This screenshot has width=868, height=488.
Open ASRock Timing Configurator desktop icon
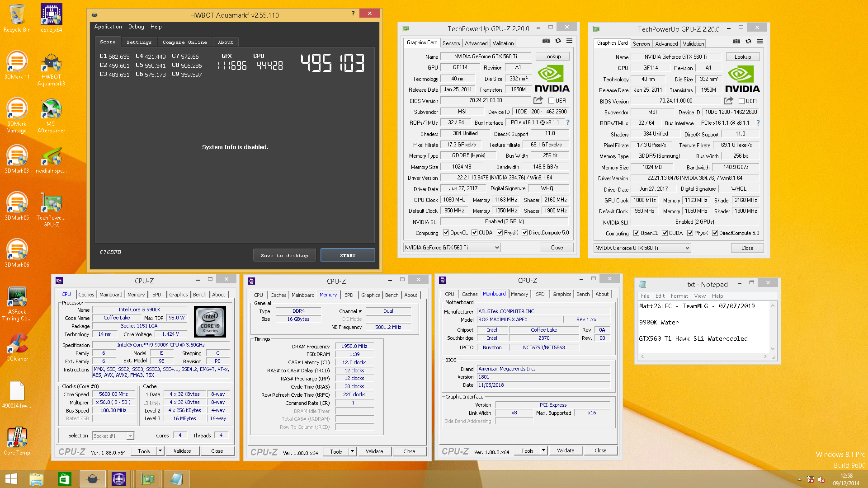click(x=17, y=303)
